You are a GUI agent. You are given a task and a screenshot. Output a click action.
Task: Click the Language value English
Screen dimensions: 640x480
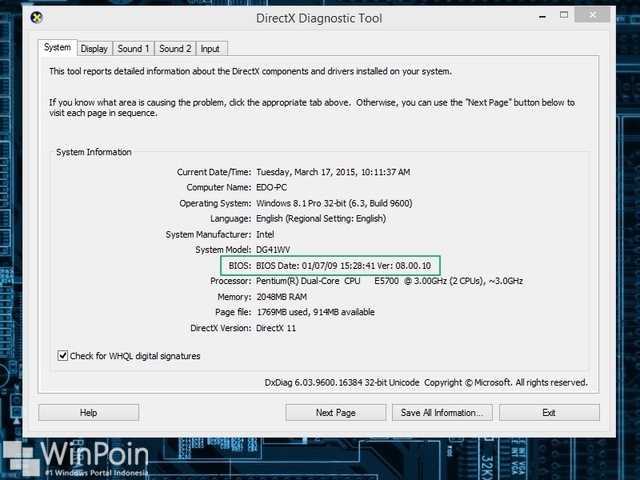pos(321,219)
